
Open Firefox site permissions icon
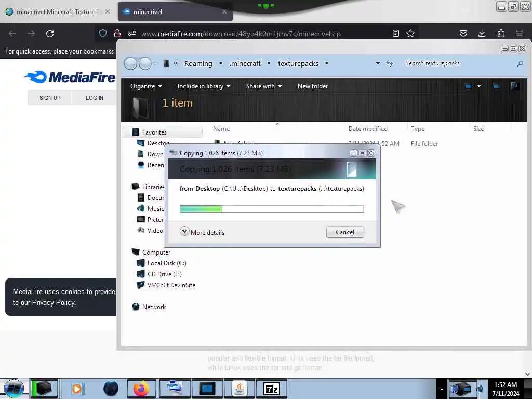pyautogui.click(x=132, y=33)
